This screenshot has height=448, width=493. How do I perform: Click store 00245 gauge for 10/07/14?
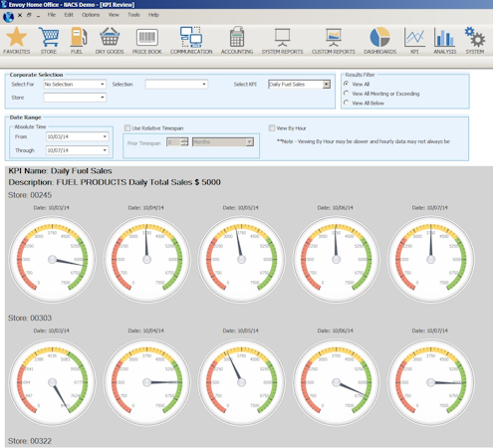430,259
